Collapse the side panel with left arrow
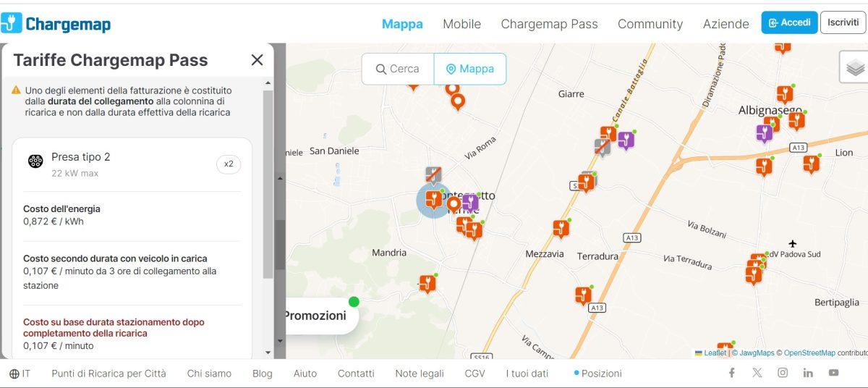The height and width of the screenshot is (388, 868). pos(281,177)
